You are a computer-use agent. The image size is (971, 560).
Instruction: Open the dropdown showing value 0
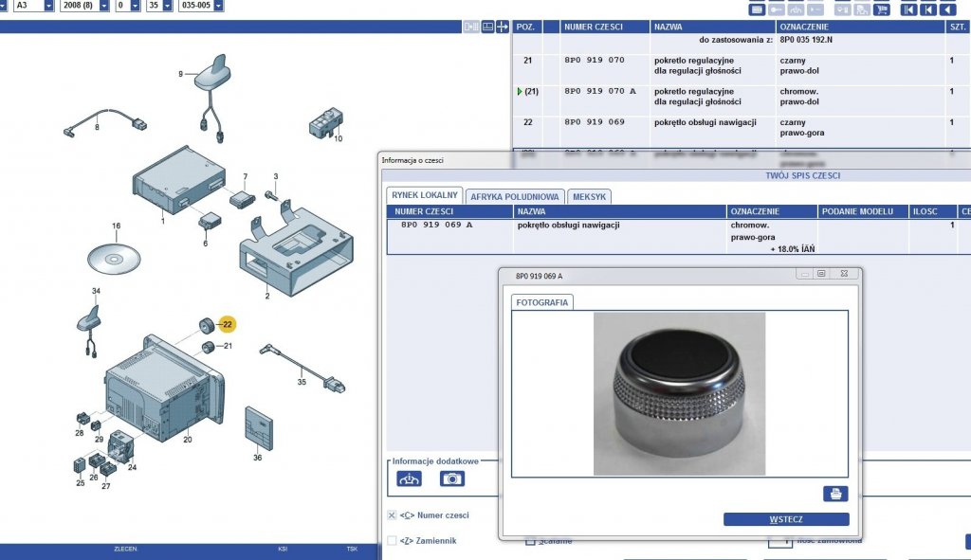pyautogui.click(x=135, y=6)
